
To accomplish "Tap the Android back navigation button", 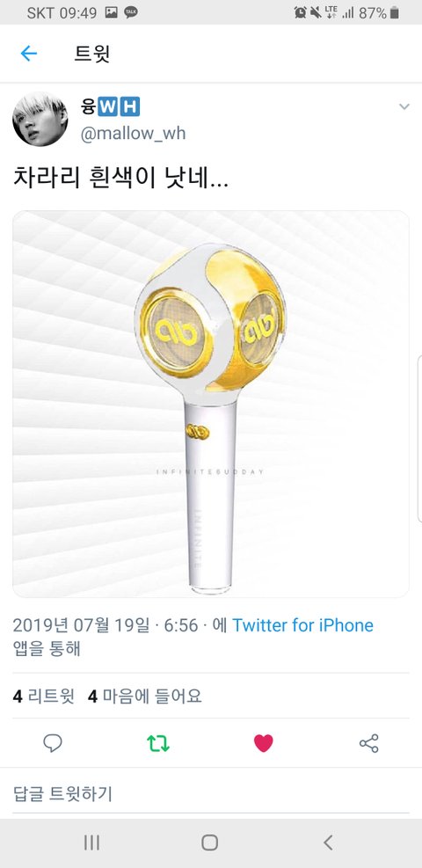I will click(328, 842).
